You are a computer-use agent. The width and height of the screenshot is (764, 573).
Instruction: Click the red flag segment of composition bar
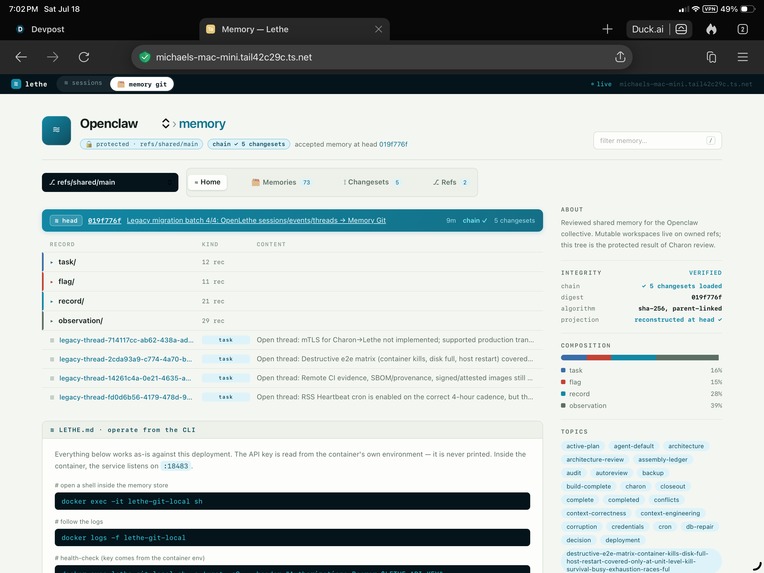(x=599, y=358)
